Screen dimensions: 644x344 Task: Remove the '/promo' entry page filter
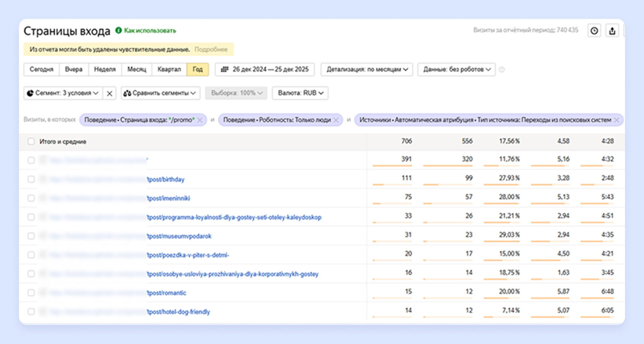pos(200,120)
